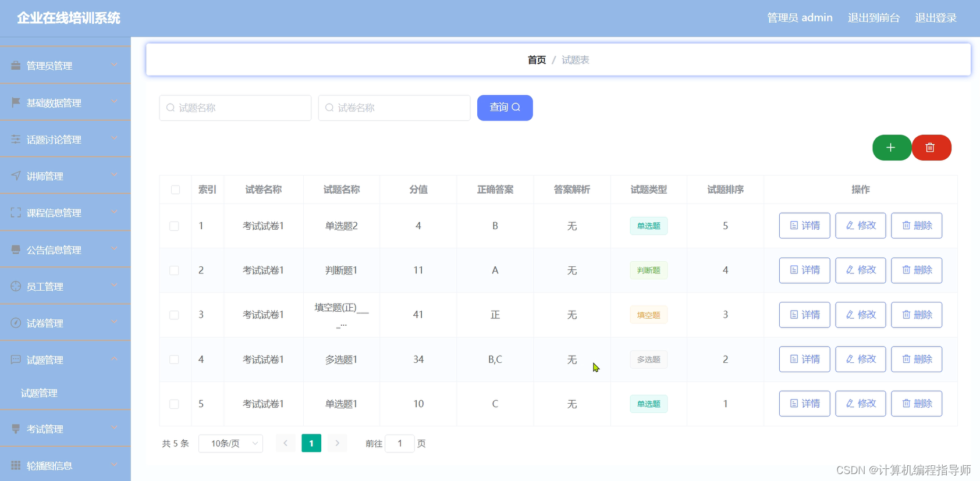Screen dimensions: 980x481
Task: Click the compass icon beside 试卷管理
Action: pyautogui.click(x=16, y=323)
